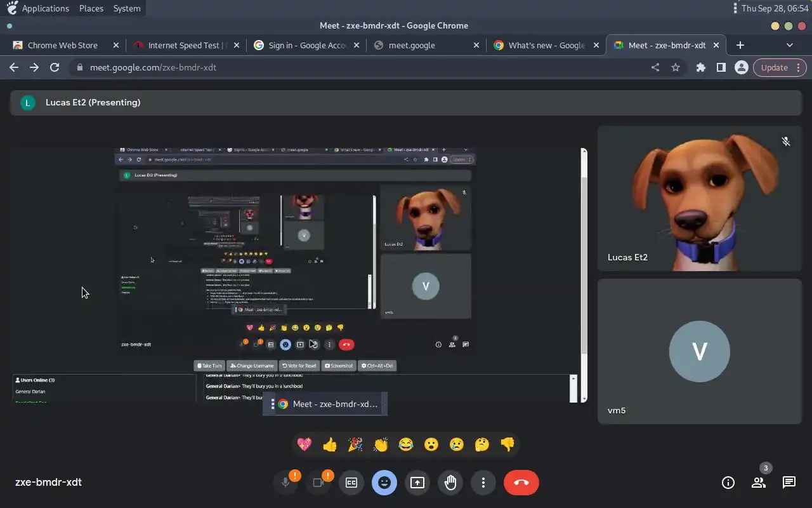Send the surprised face reaction
Screen dimensions: 812x508
tap(431, 444)
